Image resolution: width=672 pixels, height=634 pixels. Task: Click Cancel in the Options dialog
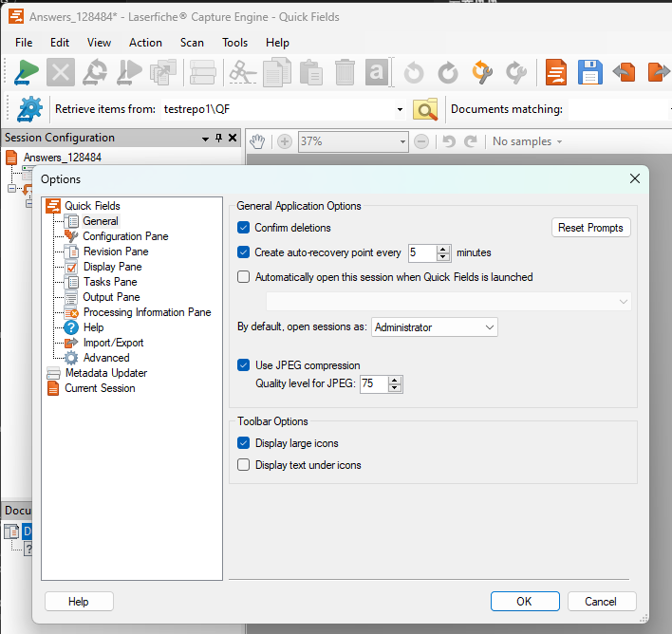tap(601, 601)
